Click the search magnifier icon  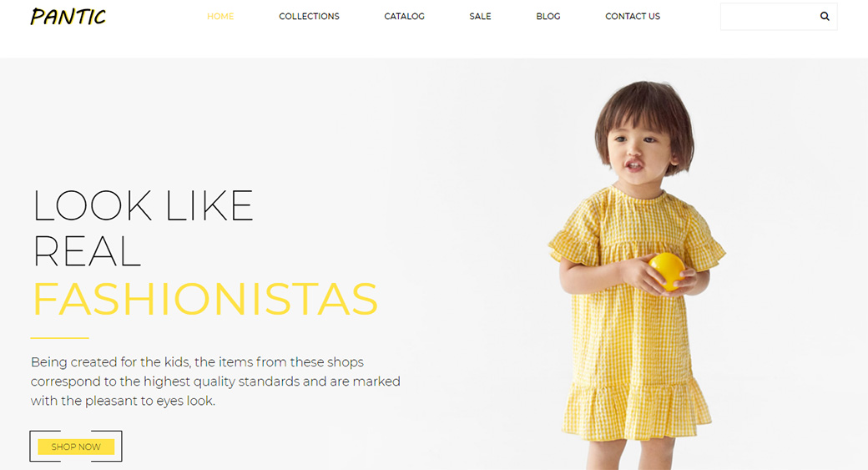click(825, 17)
